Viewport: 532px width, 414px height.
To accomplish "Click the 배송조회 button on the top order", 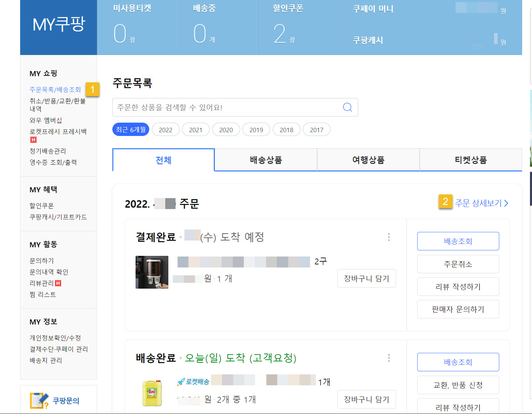I will pos(458,241).
